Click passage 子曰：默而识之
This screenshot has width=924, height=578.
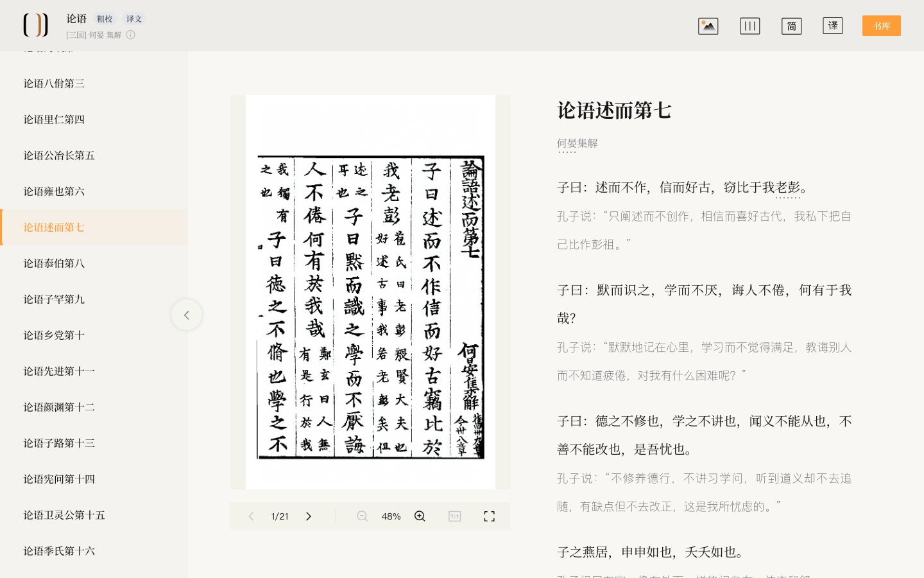[705, 304]
